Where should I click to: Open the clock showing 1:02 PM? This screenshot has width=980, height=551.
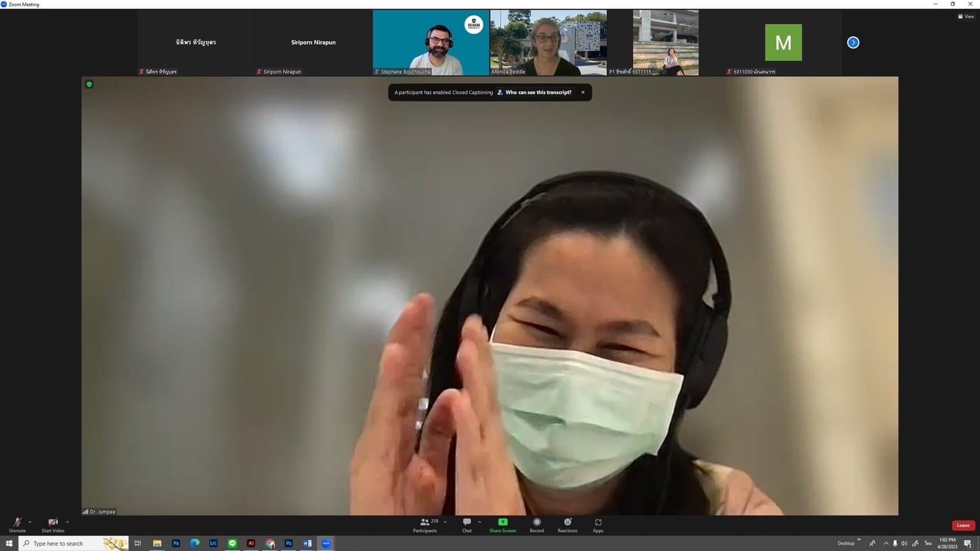[x=947, y=544]
